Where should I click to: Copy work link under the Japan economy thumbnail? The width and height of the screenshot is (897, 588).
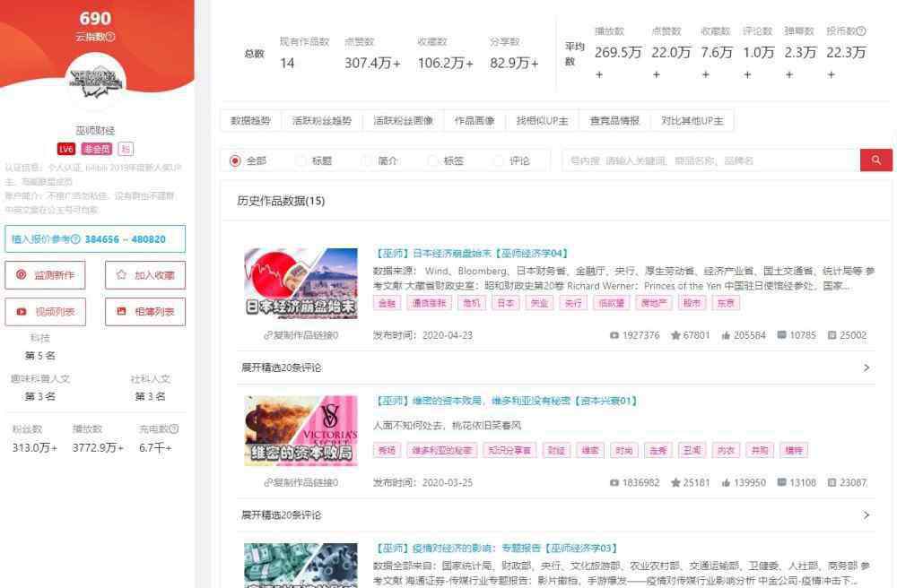click(300, 335)
